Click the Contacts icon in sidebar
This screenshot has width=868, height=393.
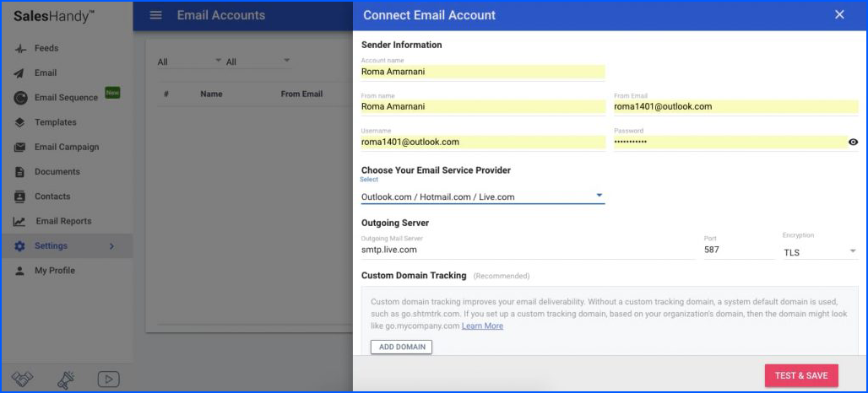tap(20, 196)
